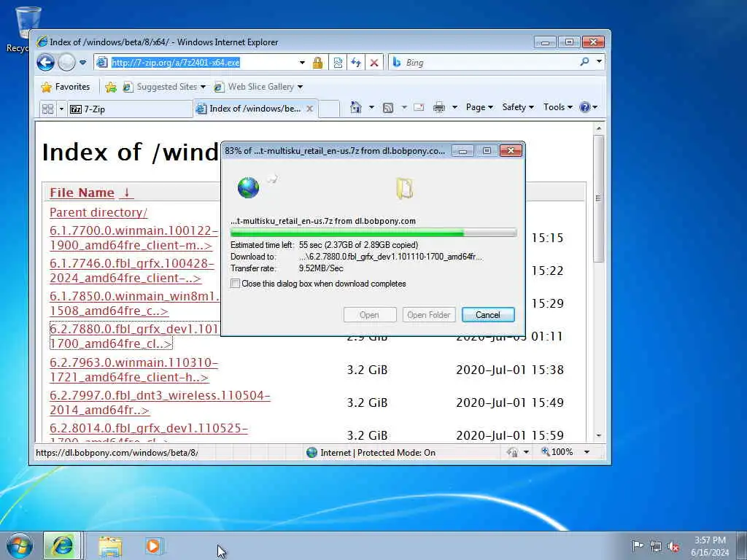This screenshot has height=560, width=747.
Task: Stop page loading with the red X
Action: pos(374,63)
